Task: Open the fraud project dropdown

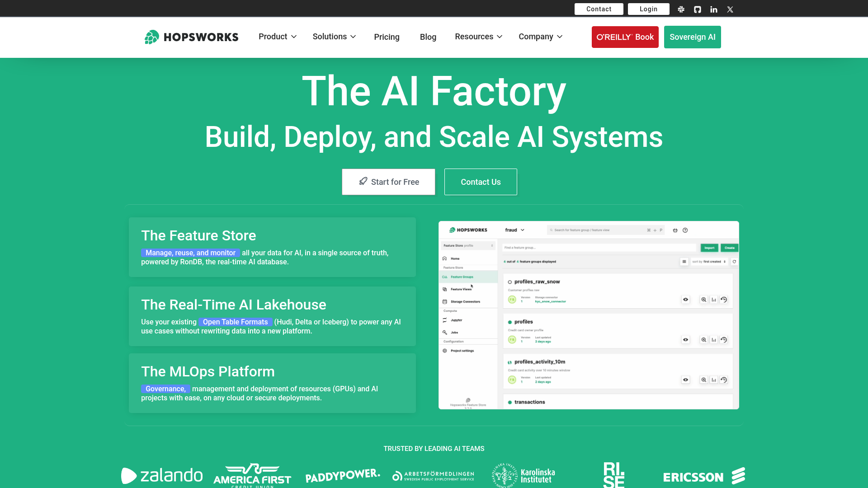Action: pyautogui.click(x=515, y=230)
